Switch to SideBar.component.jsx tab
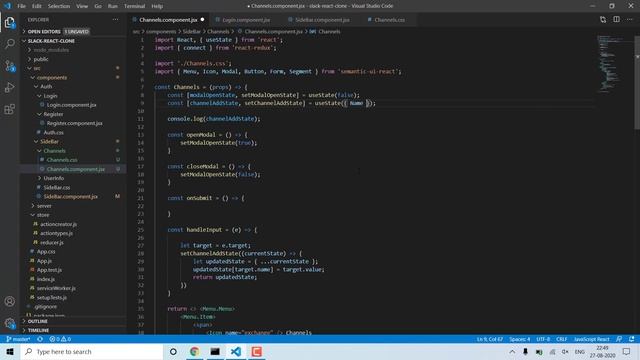 [x=321, y=20]
